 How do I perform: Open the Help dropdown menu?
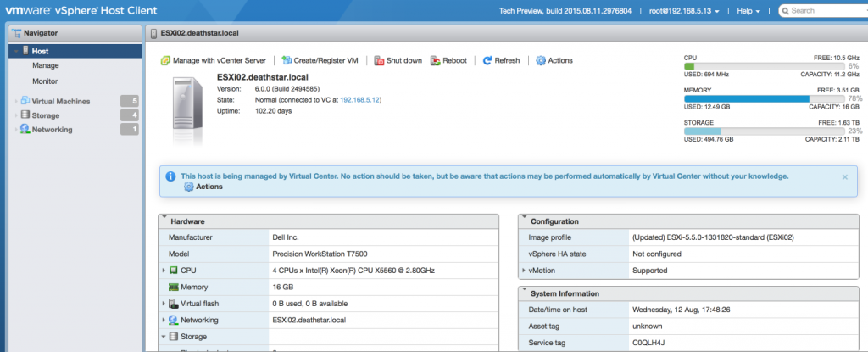(748, 11)
